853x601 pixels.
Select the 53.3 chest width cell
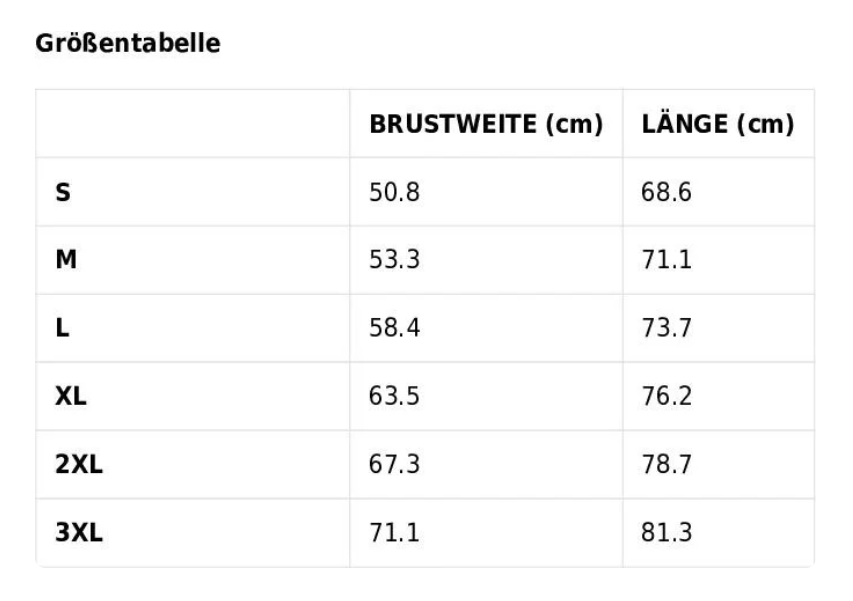[395, 260]
